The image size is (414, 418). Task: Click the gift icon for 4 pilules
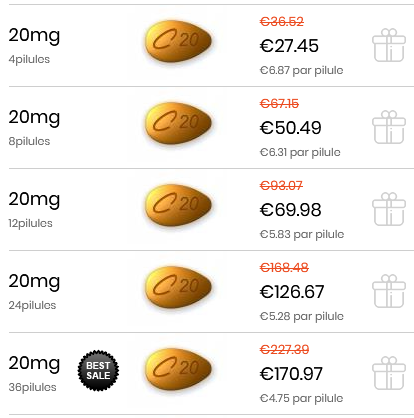click(389, 45)
